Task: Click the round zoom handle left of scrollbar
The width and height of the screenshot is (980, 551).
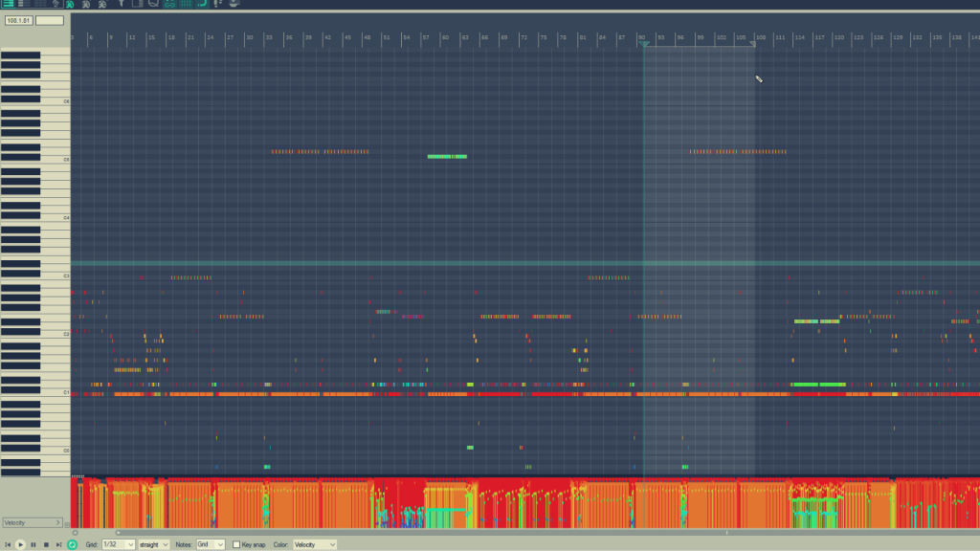Action: click(76, 533)
